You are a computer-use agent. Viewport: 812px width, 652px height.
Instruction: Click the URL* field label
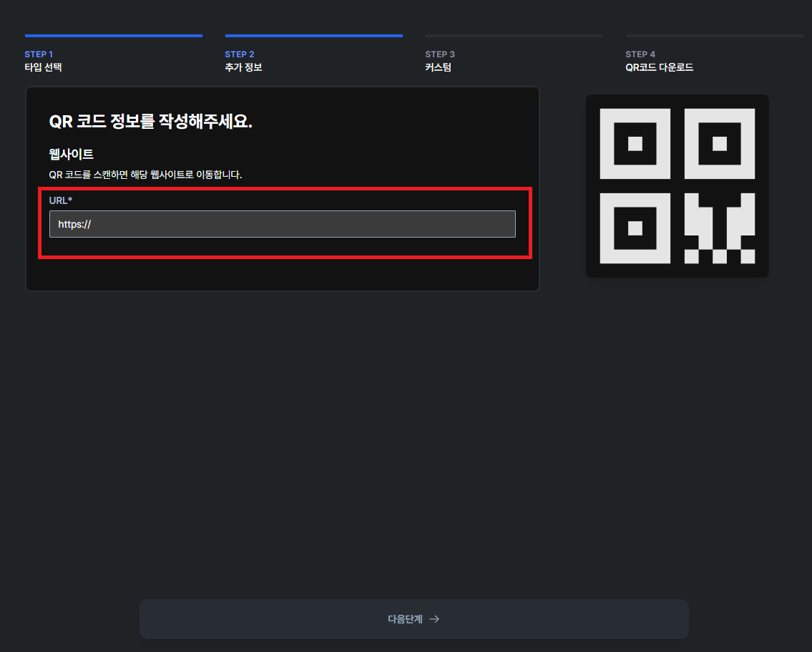61,200
